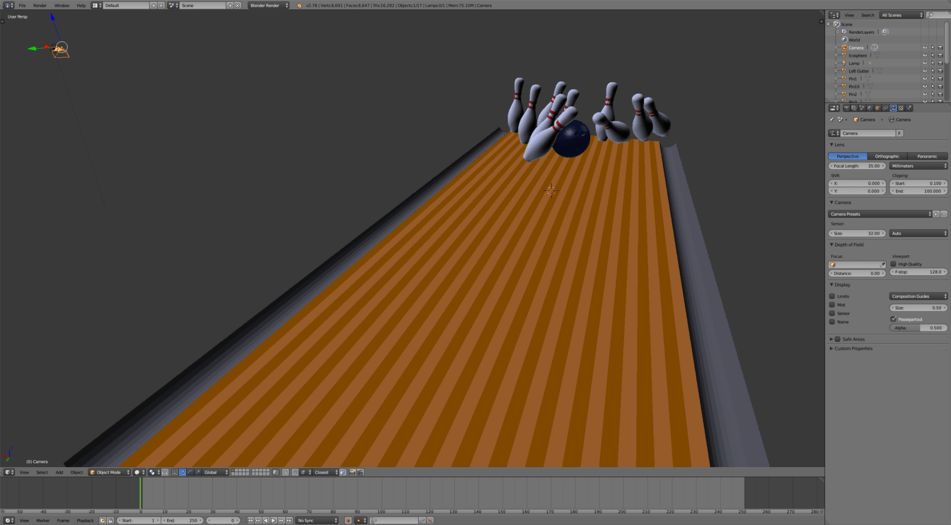The image size is (951, 525).
Task: Open the Camera Presets dropdown
Action: [879, 214]
